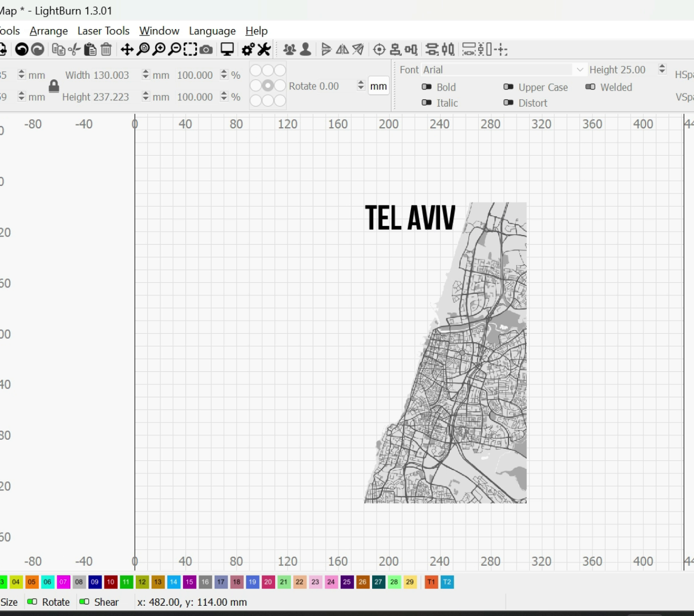Click the Zoom Out magnifier icon
Image resolution: width=694 pixels, height=616 pixels.
175,50
